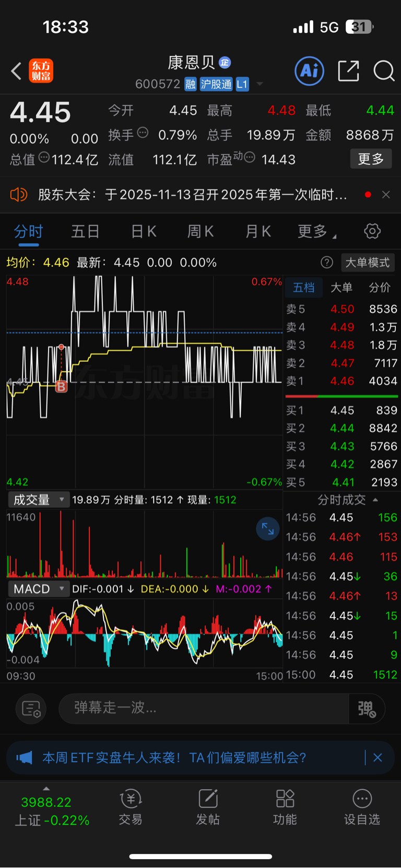Switch to the 五日 tab
This screenshot has height=868, width=401.
click(x=86, y=231)
